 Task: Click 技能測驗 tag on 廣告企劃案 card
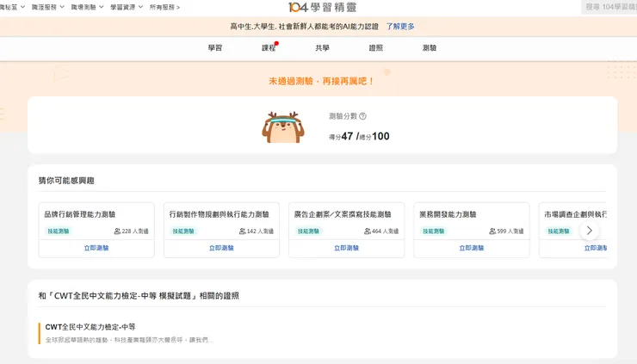(x=308, y=231)
